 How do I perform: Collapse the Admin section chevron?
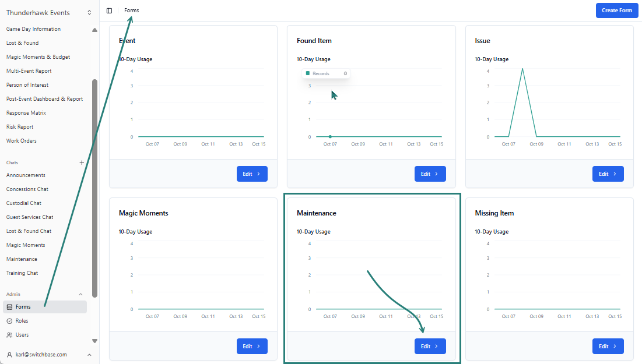tap(80, 295)
